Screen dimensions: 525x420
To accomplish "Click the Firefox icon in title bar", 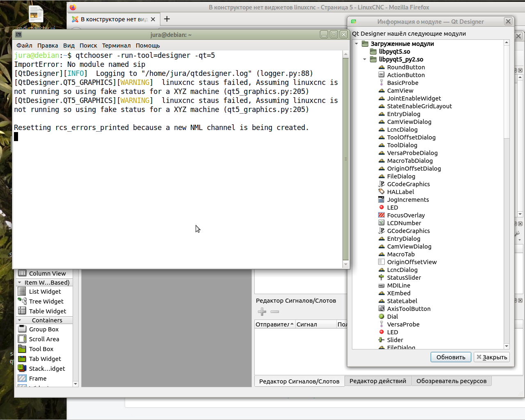I will 73,7.
